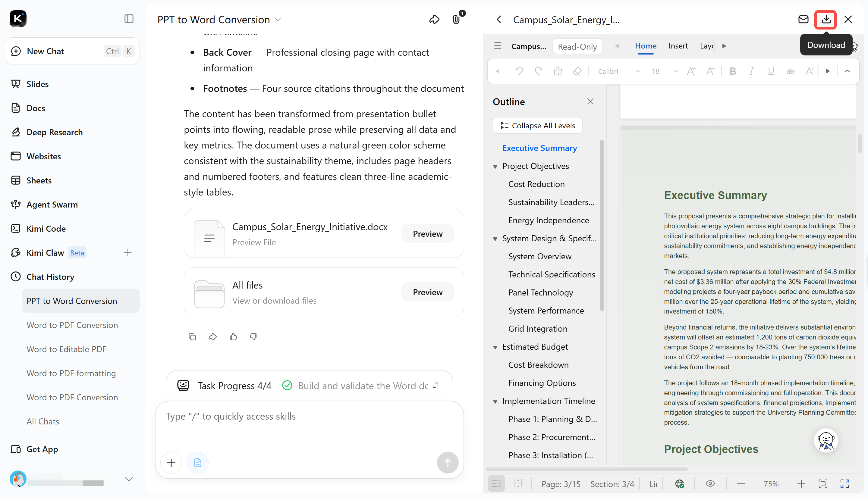This screenshot has width=868, height=497.
Task: Open the PPT to Word Conversion title dropdown
Action: (x=278, y=20)
